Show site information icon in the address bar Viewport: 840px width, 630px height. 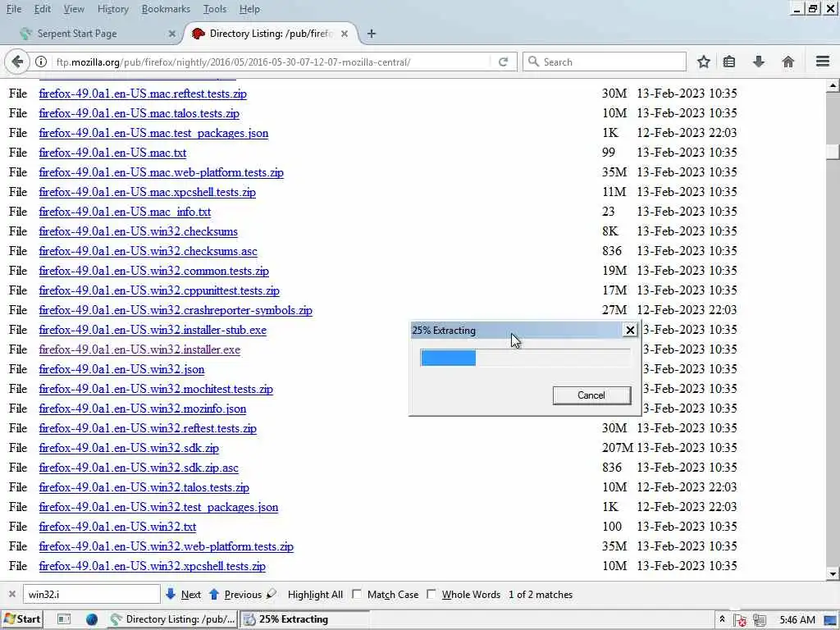click(41, 62)
